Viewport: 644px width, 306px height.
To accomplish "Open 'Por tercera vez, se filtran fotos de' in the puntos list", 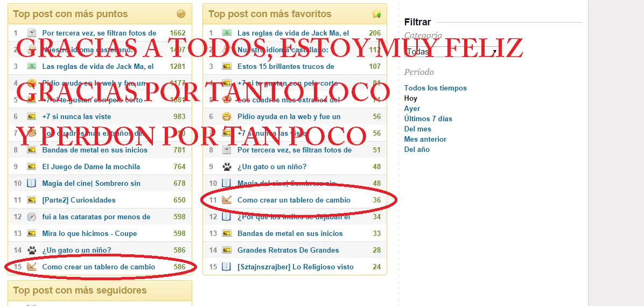I will point(99,33).
